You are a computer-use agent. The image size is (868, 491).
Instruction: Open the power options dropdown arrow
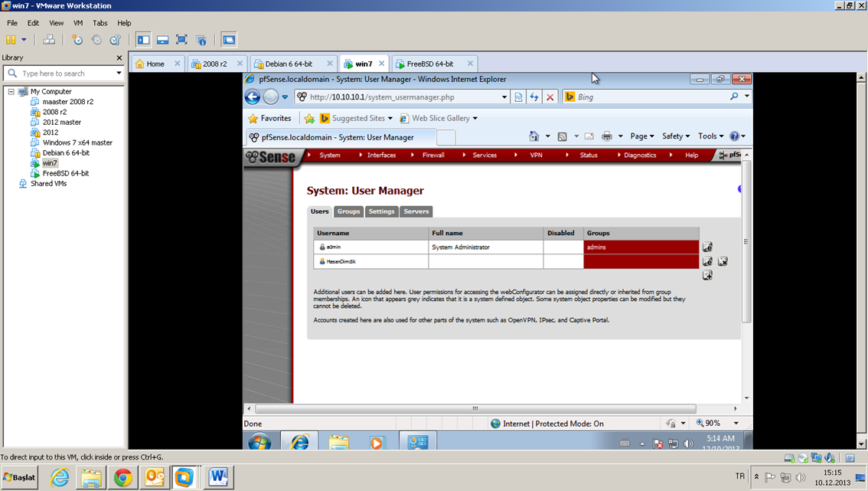24,40
